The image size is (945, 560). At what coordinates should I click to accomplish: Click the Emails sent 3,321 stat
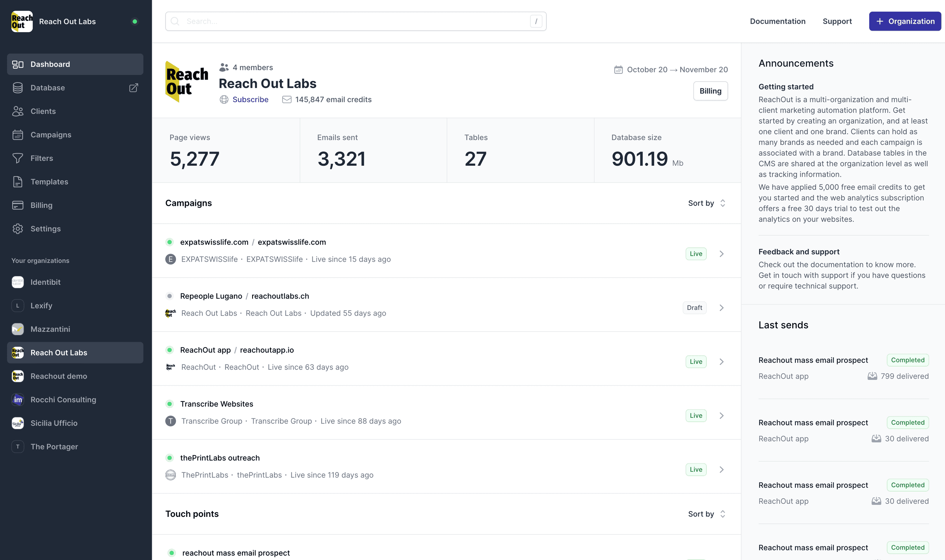point(373,151)
